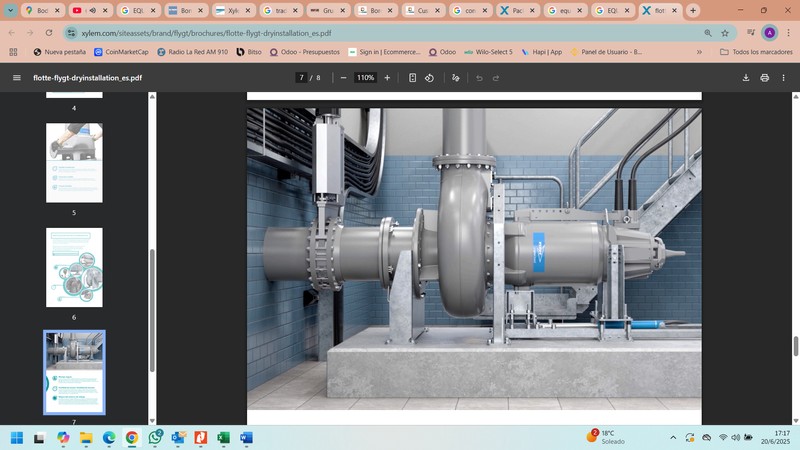The image size is (800, 450).
Task: Toggle the PDF sidebar menu button
Action: 16,77
